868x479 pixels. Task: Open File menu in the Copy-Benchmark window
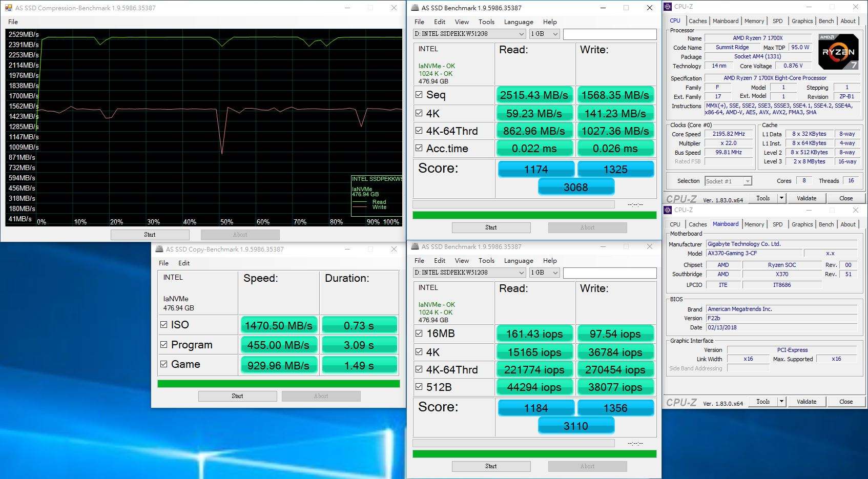click(x=163, y=263)
